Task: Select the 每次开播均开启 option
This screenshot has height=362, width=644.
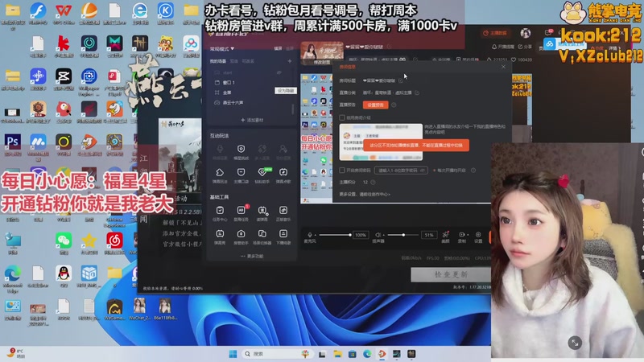Action: tap(450, 171)
